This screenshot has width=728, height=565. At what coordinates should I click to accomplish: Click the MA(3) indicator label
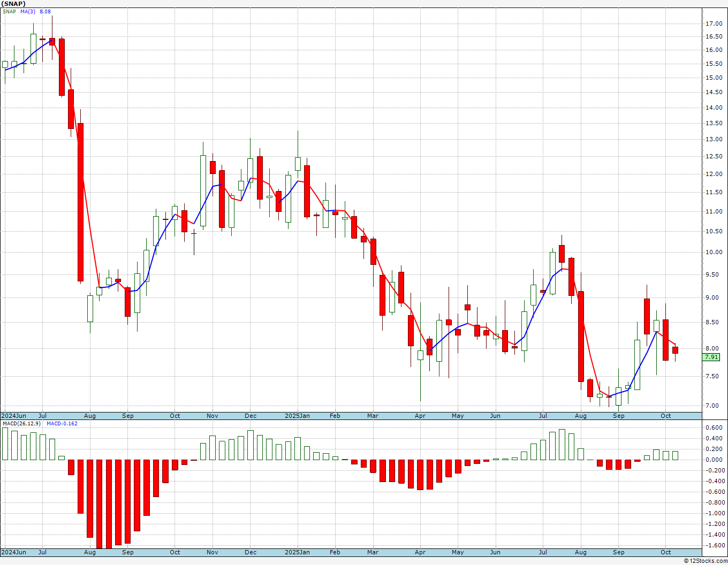tap(28, 11)
